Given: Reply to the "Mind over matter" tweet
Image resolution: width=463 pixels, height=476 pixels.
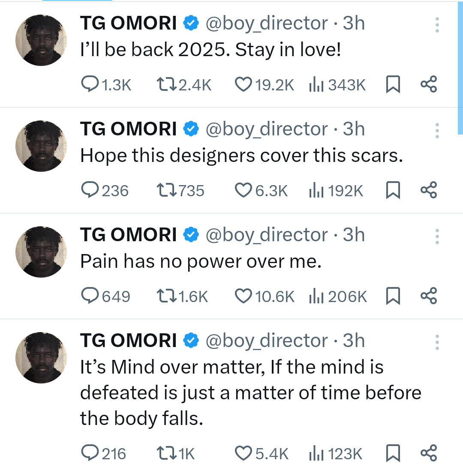Looking at the screenshot, I should [x=90, y=453].
